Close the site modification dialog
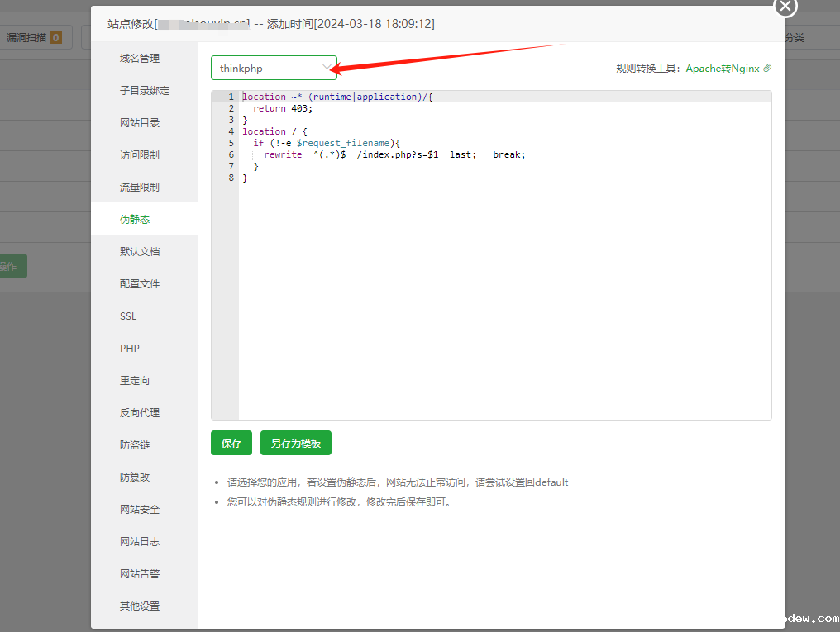The height and width of the screenshot is (632, 840). (785, 7)
